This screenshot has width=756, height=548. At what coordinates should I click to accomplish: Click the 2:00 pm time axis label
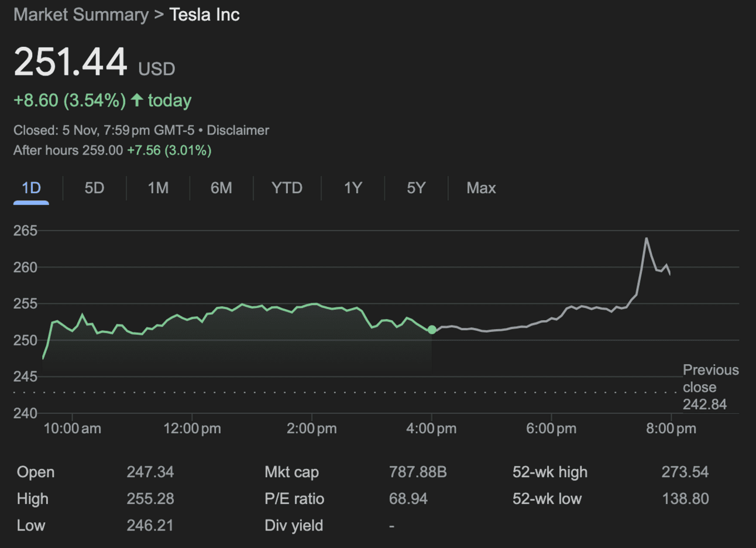(312, 429)
